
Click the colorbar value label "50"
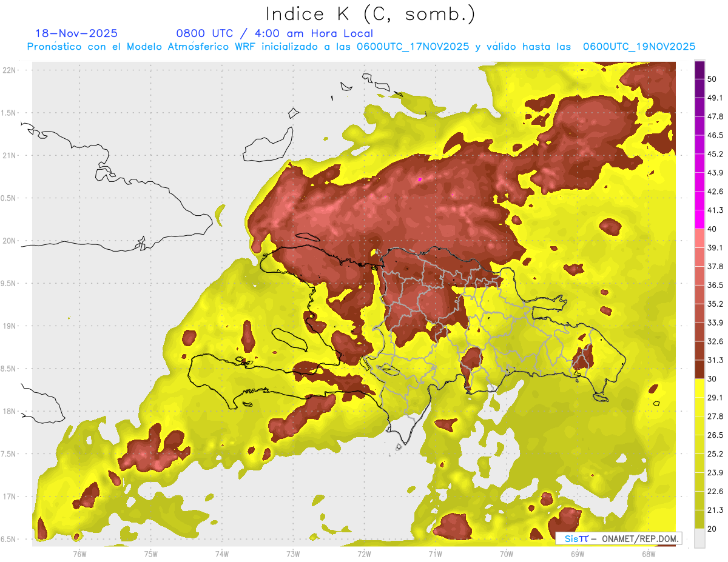pyautogui.click(x=712, y=79)
